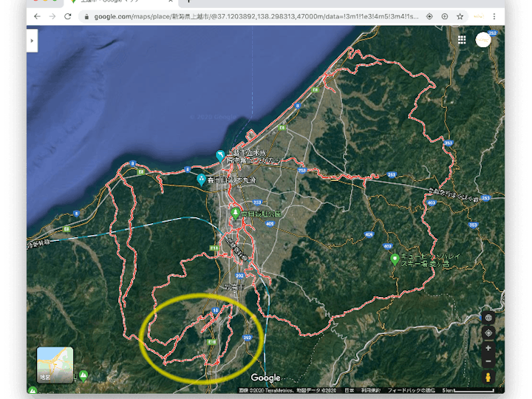
Task: Click the teal marker near the coast
Action: click(219, 156)
